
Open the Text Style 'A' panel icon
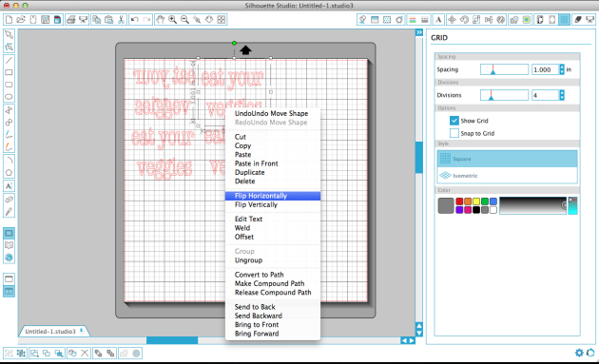tap(438, 19)
